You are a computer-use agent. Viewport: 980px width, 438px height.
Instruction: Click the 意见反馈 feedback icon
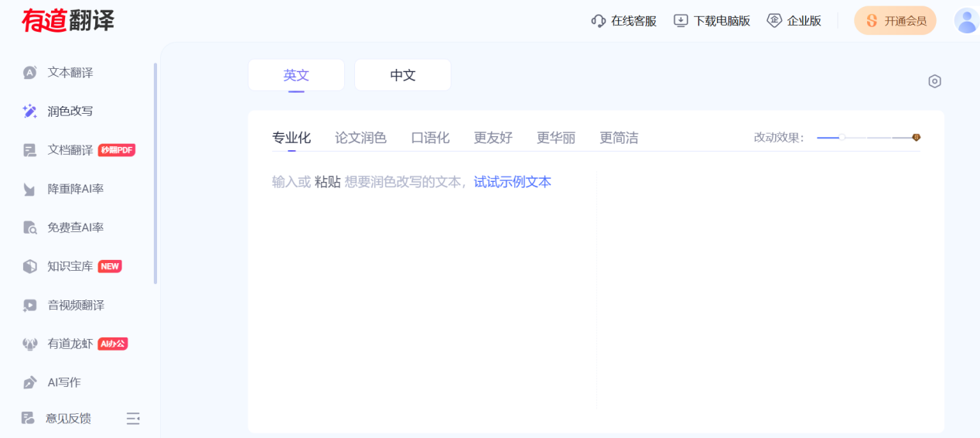[28, 418]
